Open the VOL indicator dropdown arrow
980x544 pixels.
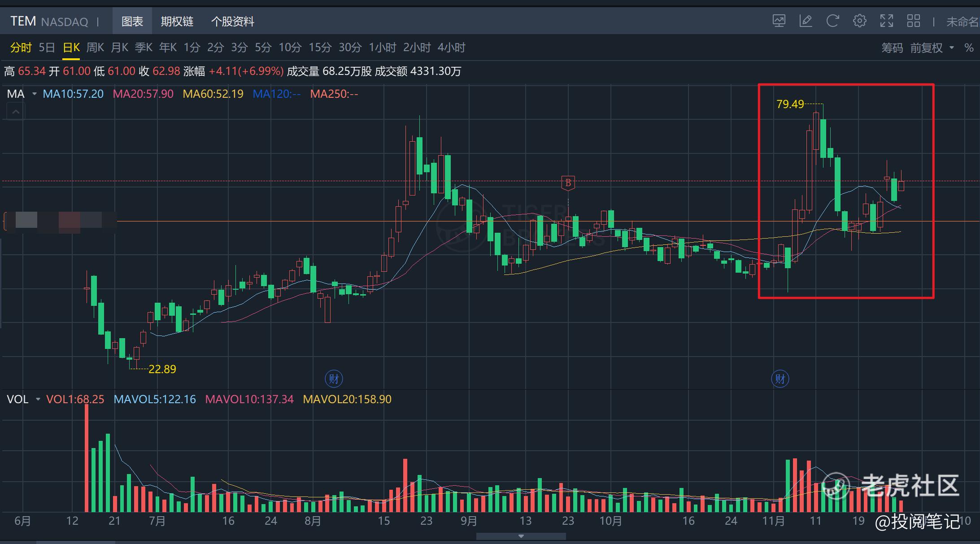(38, 399)
